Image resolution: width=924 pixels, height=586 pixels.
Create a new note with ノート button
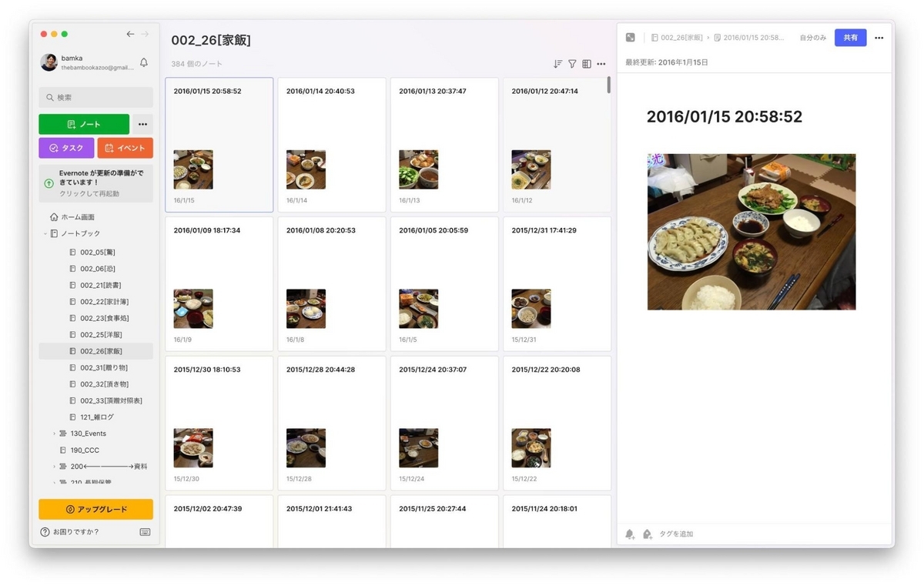pyautogui.click(x=84, y=124)
